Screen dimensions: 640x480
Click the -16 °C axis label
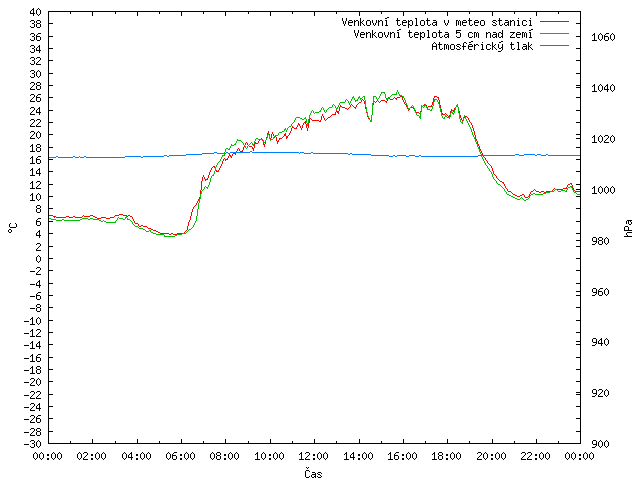[x=33, y=358]
